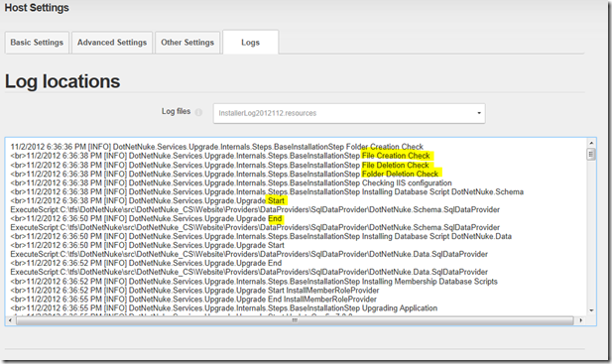Click 'Installing Membership Database Scripts' log line
Screen dimensions: 612x364
click(x=254, y=282)
